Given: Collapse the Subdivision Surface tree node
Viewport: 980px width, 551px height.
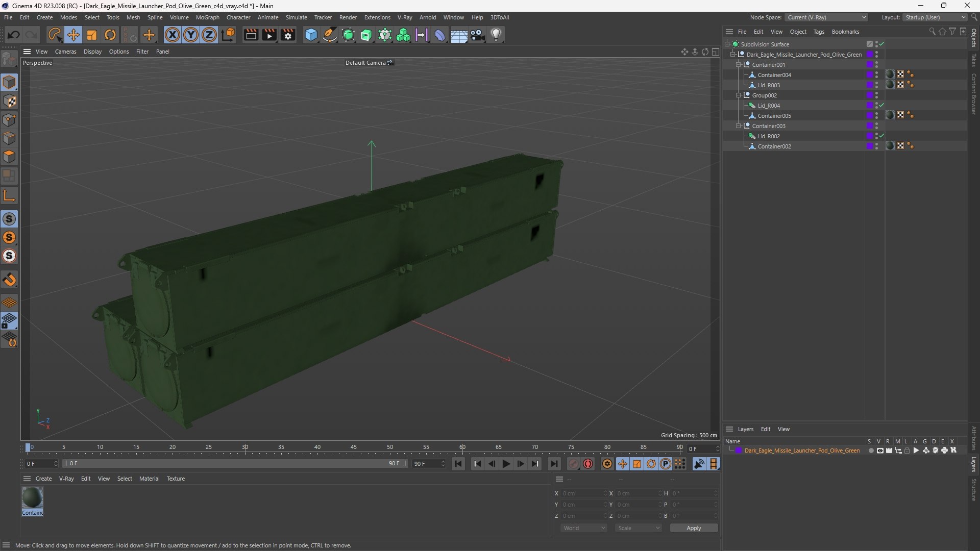Looking at the screenshot, I should click(727, 44).
